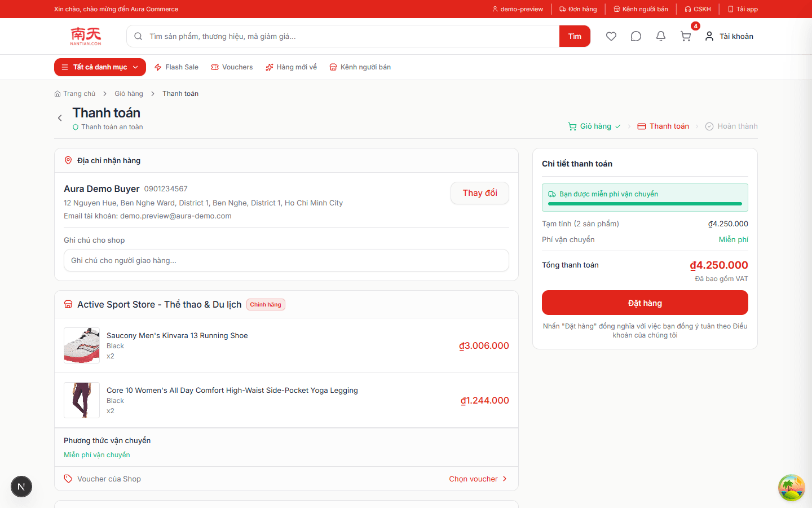Open the shopping cart icon

(x=686, y=36)
